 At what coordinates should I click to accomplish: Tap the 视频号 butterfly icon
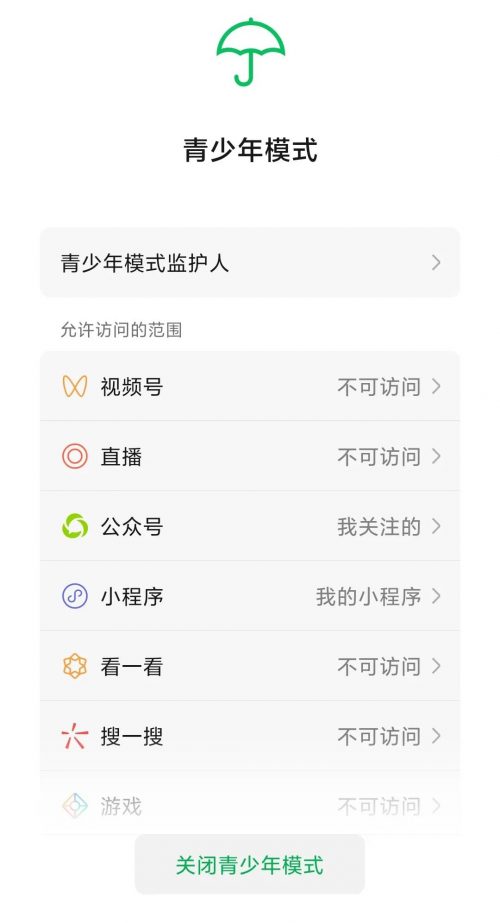point(75,386)
